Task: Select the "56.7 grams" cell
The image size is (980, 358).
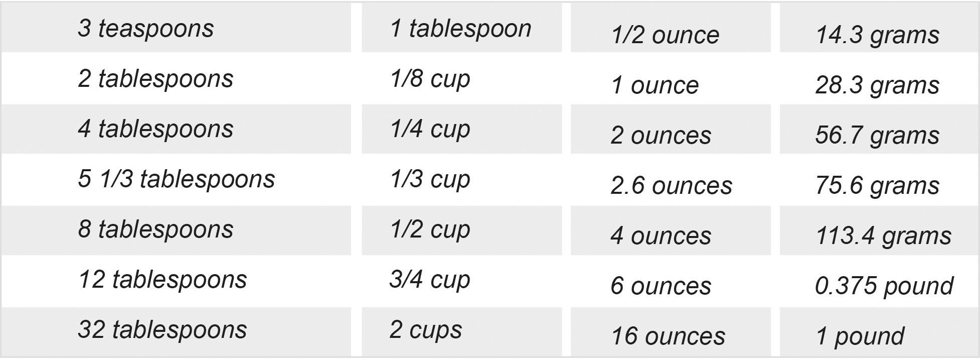Action: pos(877,135)
